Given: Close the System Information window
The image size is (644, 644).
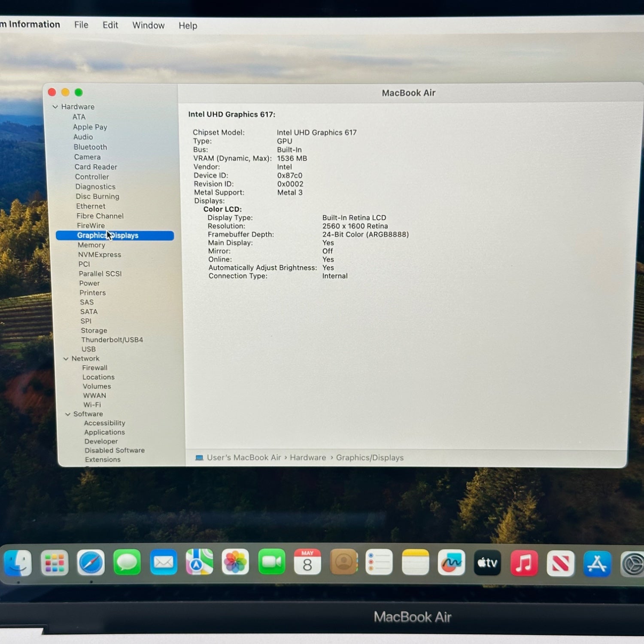Looking at the screenshot, I should 52,92.
